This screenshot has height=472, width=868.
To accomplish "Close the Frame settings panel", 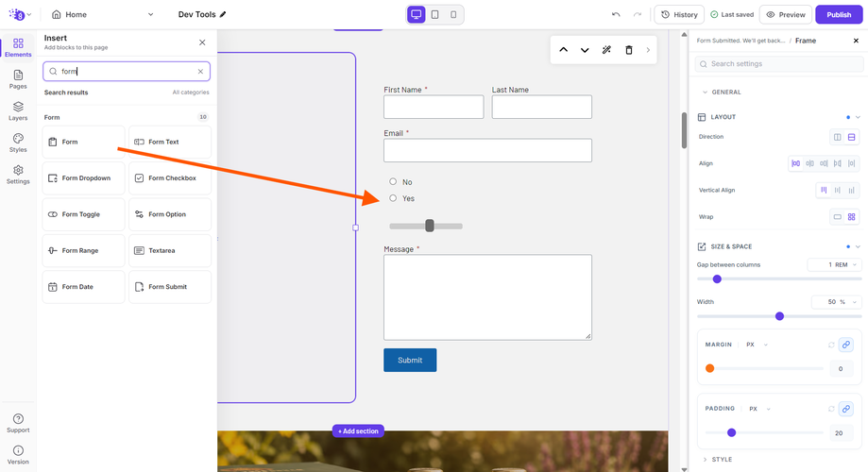I will pos(856,41).
